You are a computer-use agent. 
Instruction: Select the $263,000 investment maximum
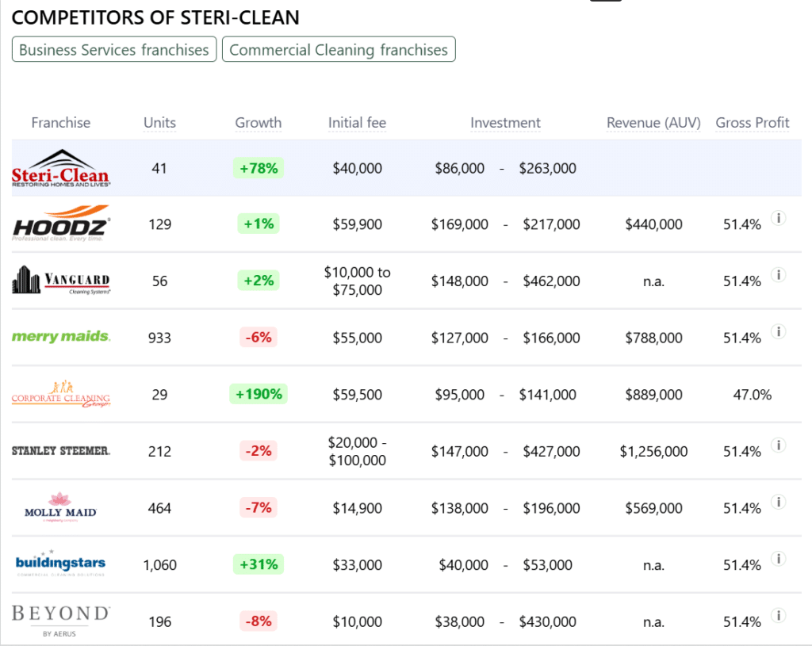[x=547, y=169]
